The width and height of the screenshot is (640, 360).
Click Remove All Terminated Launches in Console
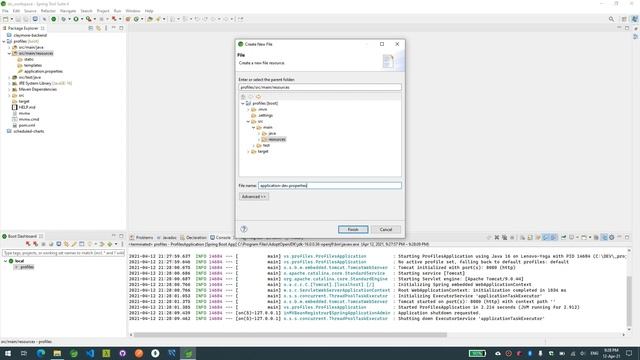tap(504, 237)
